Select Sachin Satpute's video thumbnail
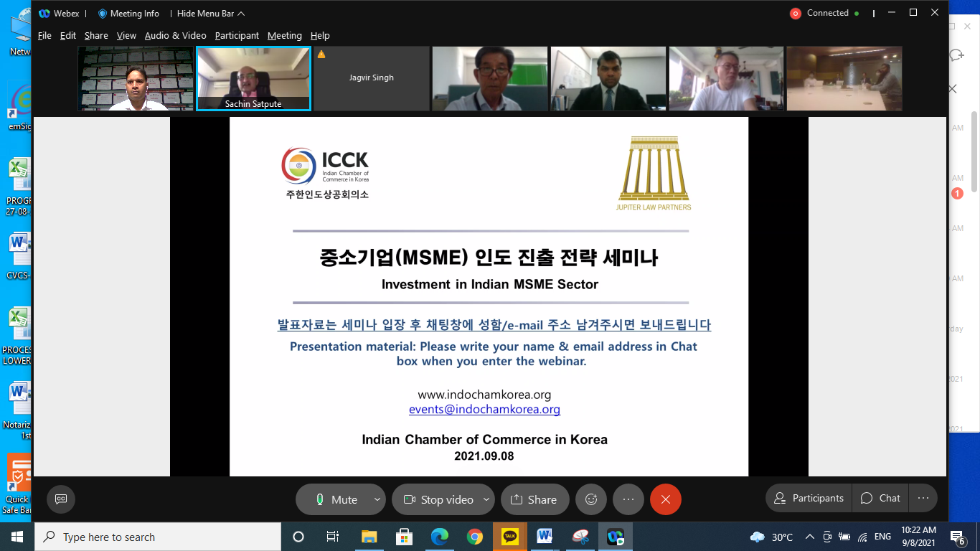Screen dimensions: 980x551 [253, 79]
